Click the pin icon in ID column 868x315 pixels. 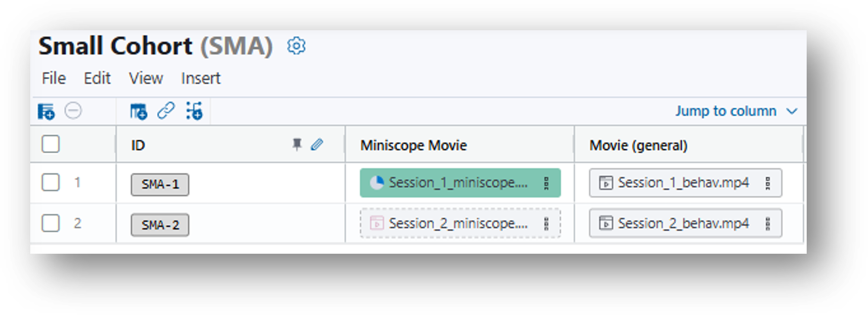tap(297, 145)
